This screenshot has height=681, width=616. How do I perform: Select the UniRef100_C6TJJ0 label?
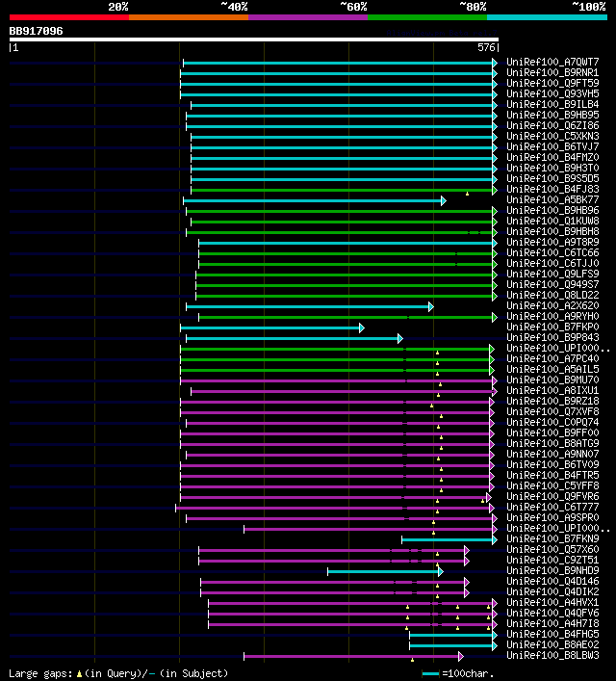click(552, 263)
